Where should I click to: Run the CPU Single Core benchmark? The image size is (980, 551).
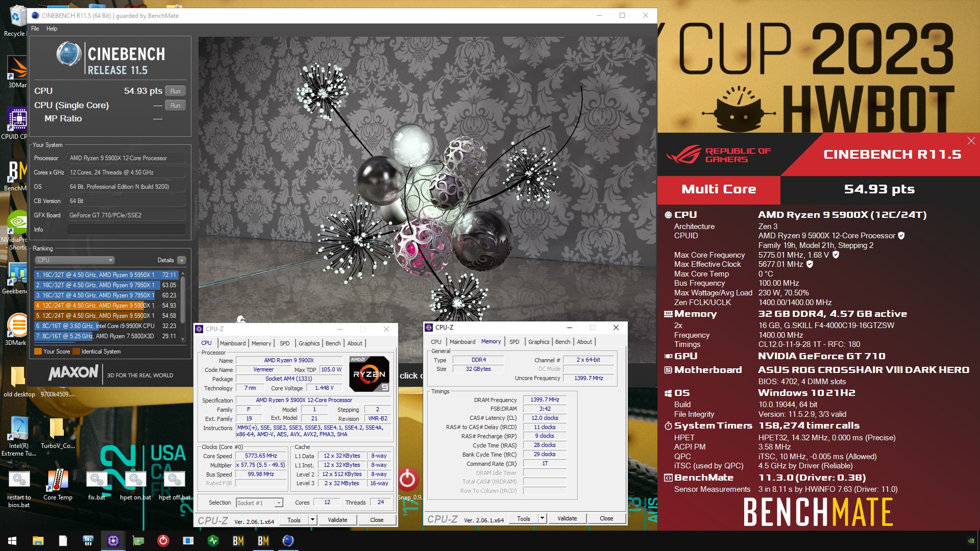(176, 105)
